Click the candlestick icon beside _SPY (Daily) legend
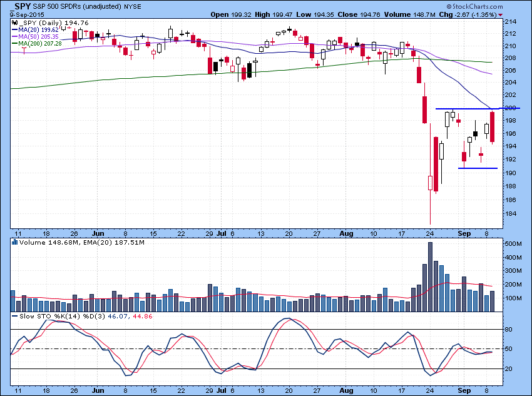 14,23
